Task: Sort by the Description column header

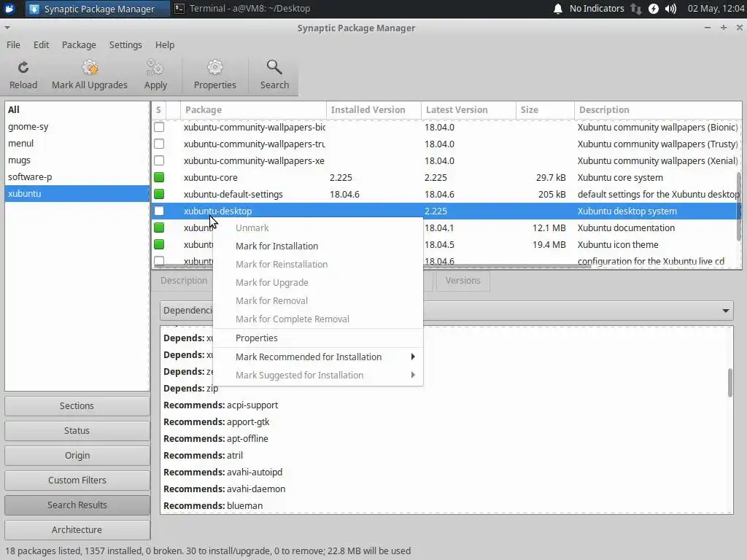Action: coord(658,110)
